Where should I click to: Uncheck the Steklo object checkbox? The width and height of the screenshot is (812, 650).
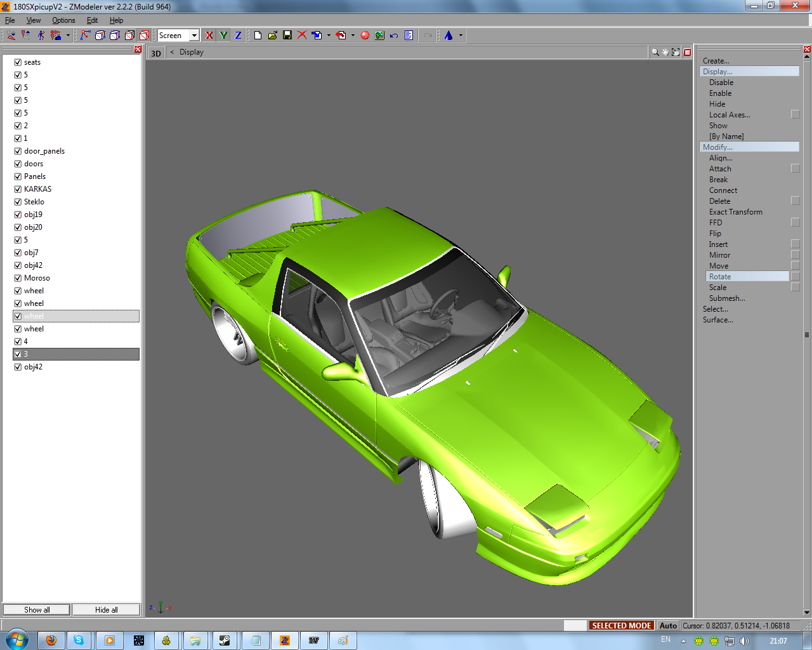coord(18,202)
